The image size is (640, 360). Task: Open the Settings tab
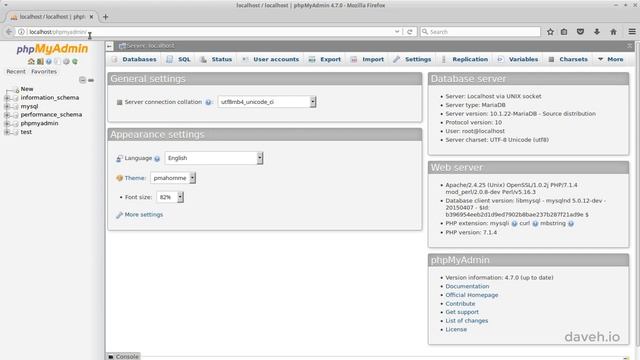[413, 59]
